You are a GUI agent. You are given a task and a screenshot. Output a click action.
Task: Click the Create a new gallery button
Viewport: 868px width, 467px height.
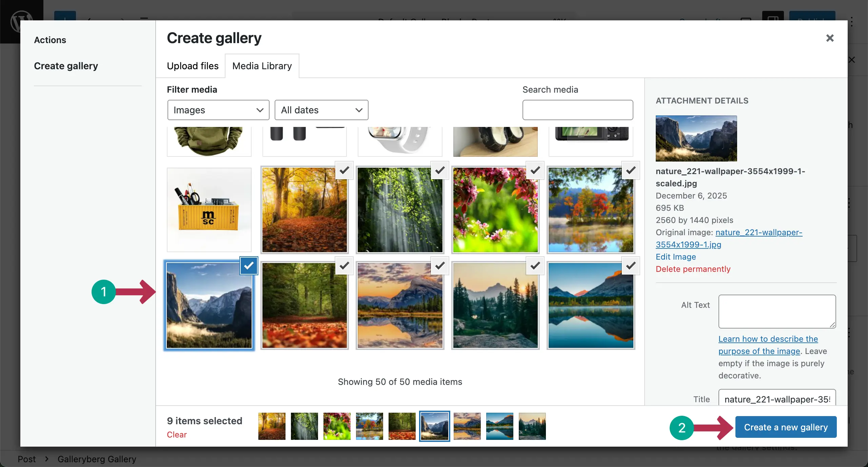[x=786, y=427]
